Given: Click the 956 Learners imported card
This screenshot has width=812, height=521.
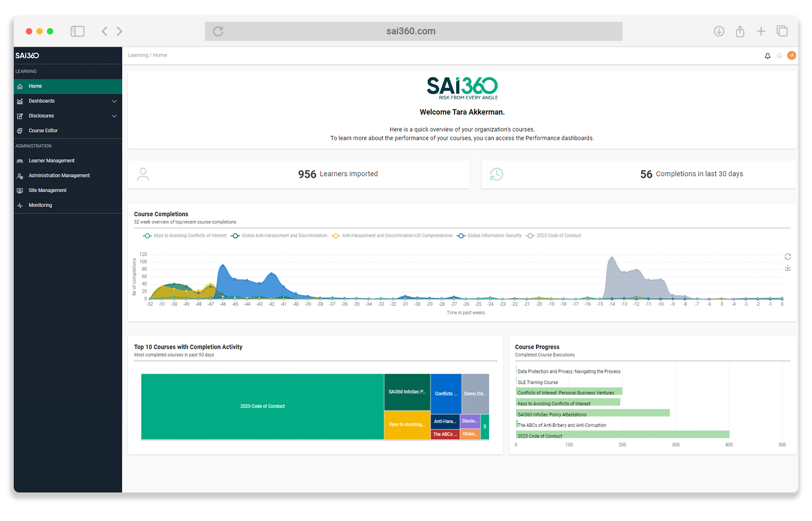Looking at the screenshot, I should pos(298,174).
